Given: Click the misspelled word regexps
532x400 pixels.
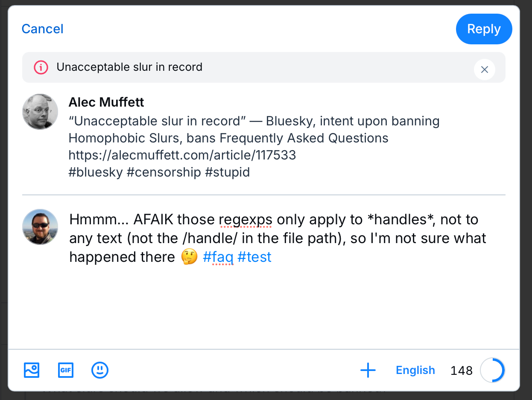Looking at the screenshot, I should click(x=246, y=220).
